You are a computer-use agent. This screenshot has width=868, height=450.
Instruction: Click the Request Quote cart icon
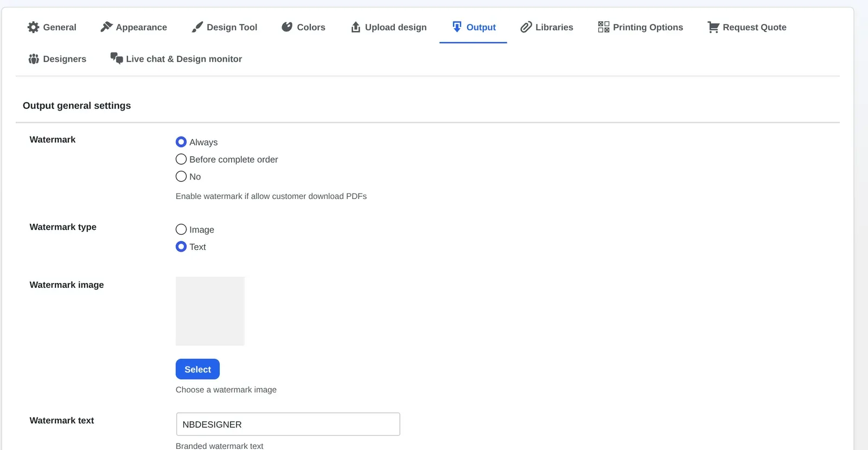tap(713, 27)
